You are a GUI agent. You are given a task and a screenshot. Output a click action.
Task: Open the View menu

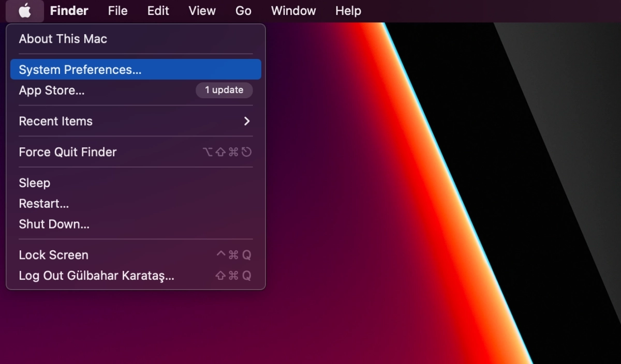[x=201, y=11]
